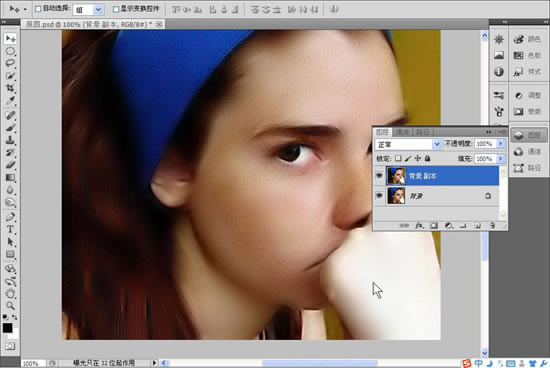Select the Eyedropper tool
This screenshot has height=368, width=550.
coord(10,101)
